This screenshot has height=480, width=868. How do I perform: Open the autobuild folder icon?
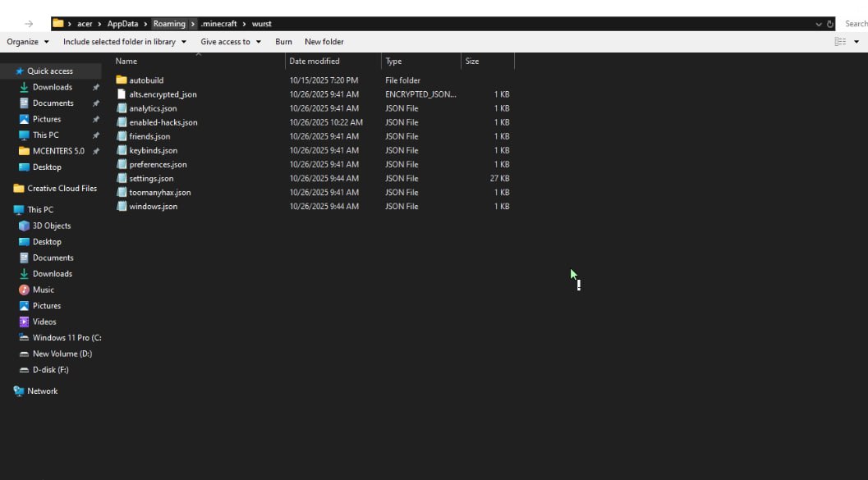[122, 80]
